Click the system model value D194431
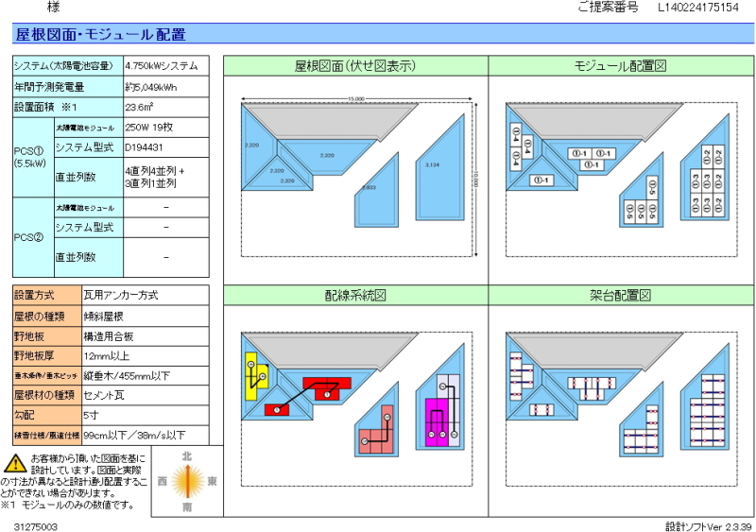This screenshot has height=532, width=756. (x=145, y=147)
